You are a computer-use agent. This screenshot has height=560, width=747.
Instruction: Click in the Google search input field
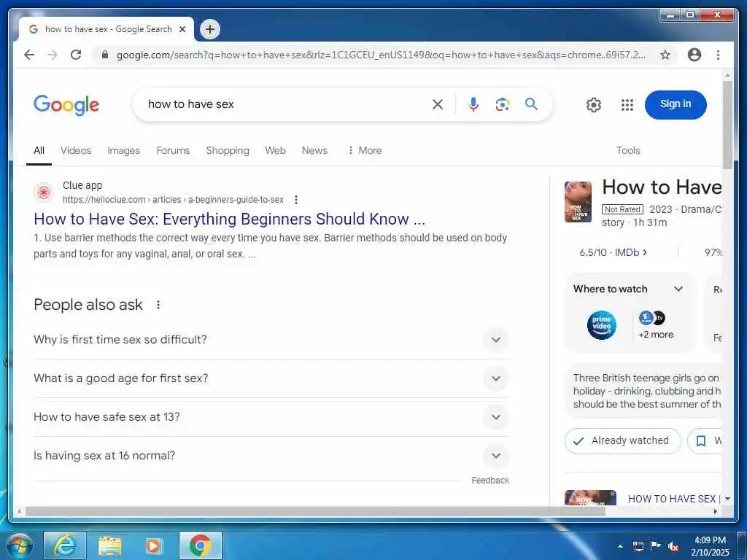pyautogui.click(x=286, y=104)
